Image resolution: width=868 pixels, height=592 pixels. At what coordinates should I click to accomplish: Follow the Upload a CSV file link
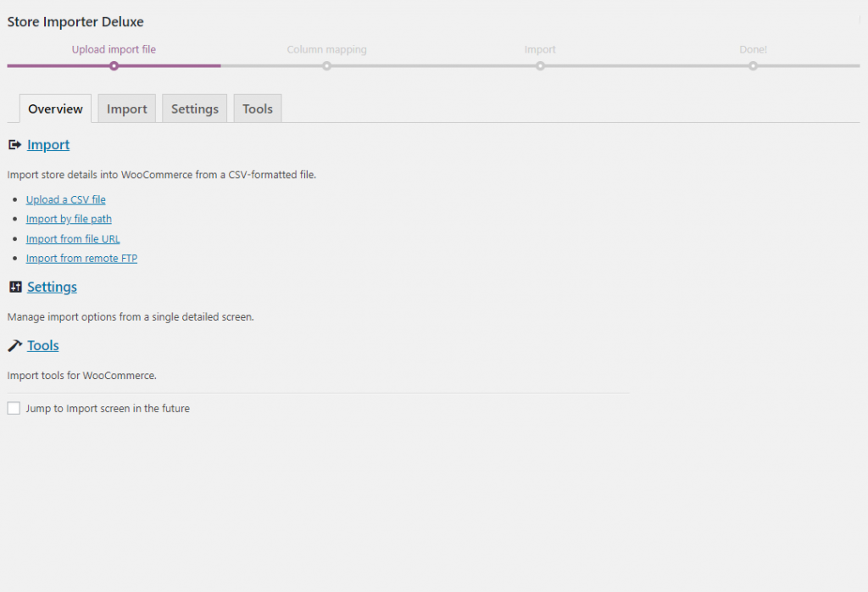point(66,199)
